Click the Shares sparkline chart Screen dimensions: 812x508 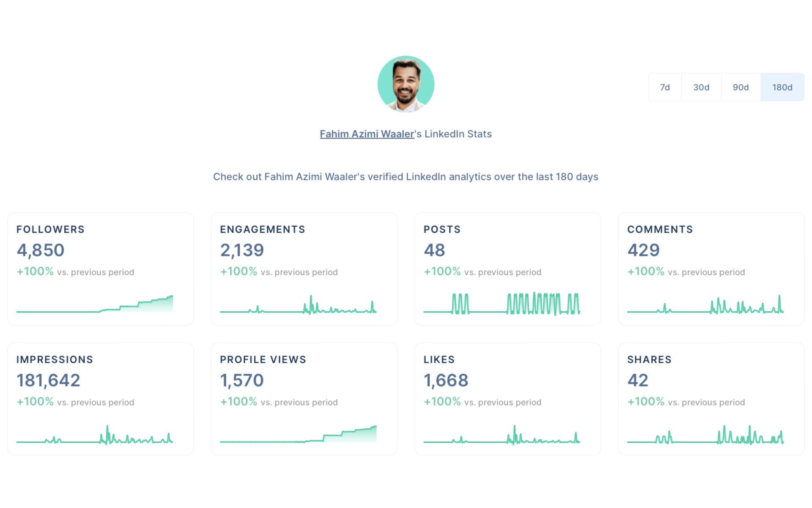pyautogui.click(x=705, y=434)
